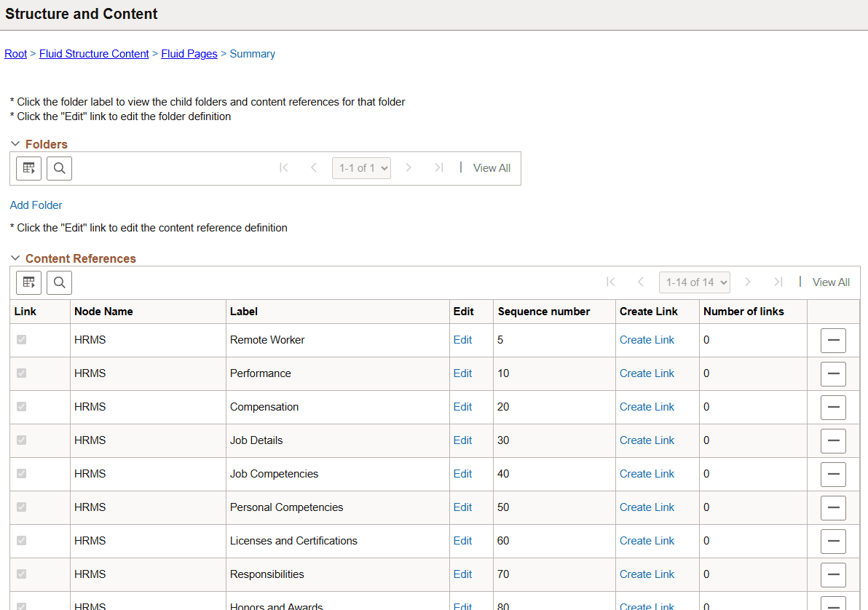868x610 pixels.
Task: Click the Add Folder link
Action: (x=36, y=205)
